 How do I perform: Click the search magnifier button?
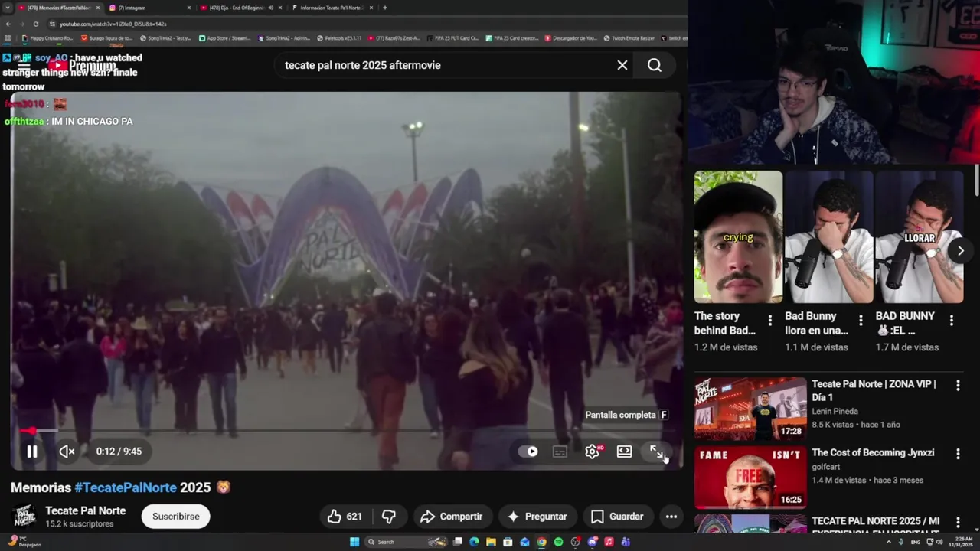tap(655, 65)
